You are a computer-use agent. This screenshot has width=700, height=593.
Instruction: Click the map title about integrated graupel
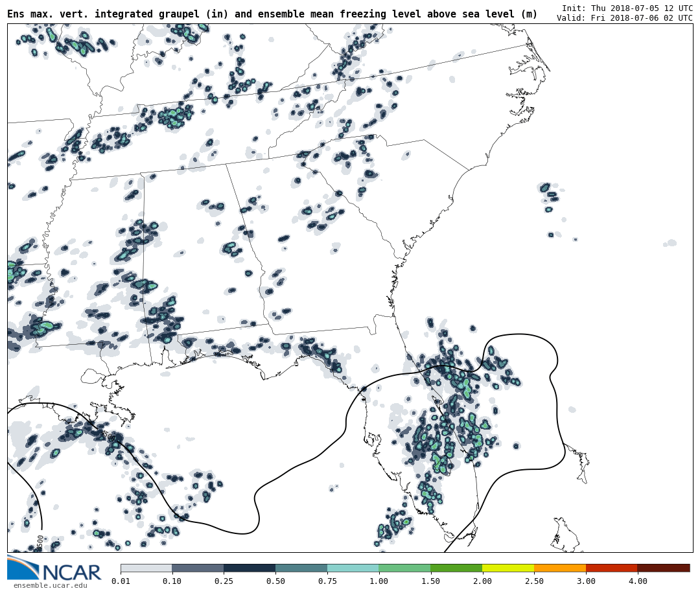[x=272, y=14]
